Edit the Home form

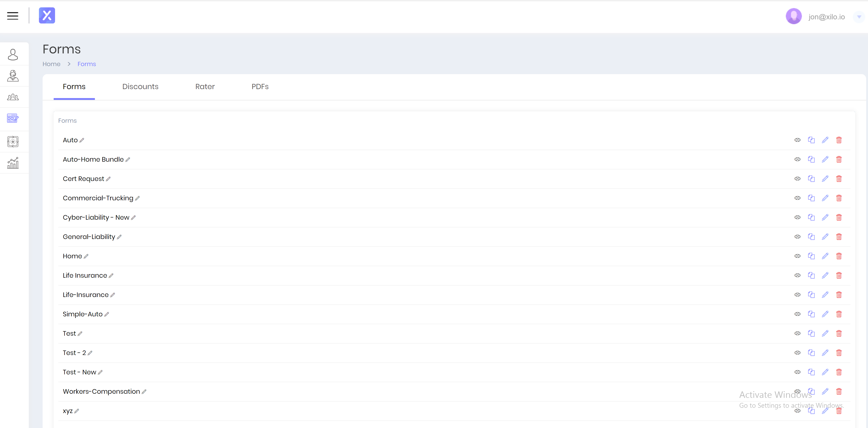coord(825,256)
